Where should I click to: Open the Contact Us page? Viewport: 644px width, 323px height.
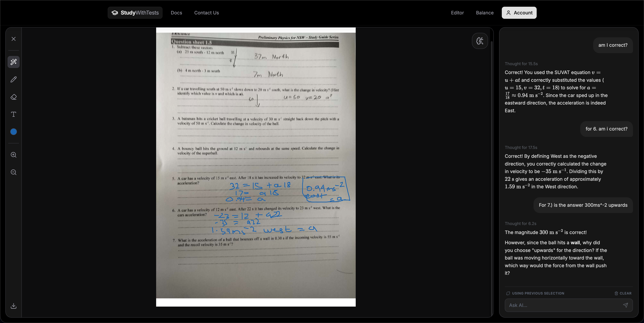206,13
